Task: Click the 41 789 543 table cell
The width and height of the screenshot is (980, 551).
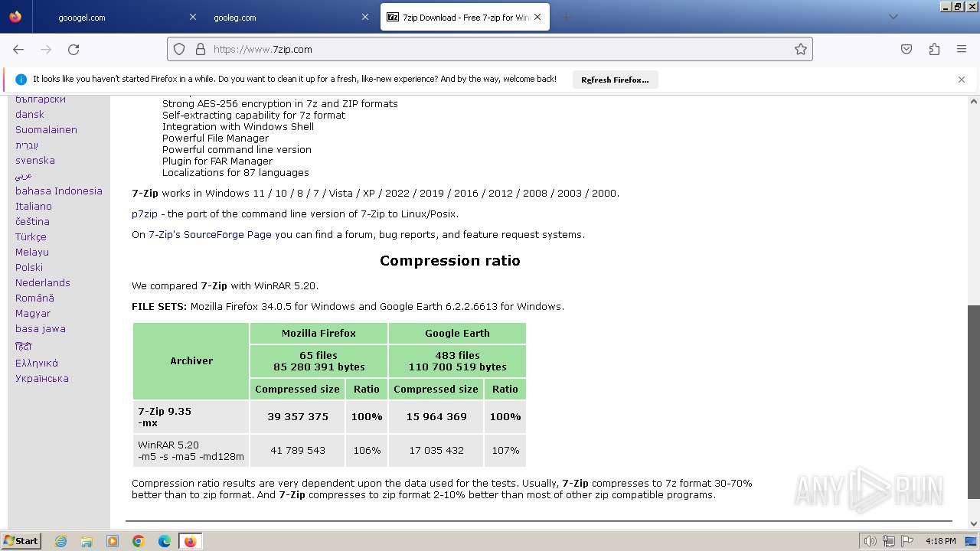Action: point(297,451)
